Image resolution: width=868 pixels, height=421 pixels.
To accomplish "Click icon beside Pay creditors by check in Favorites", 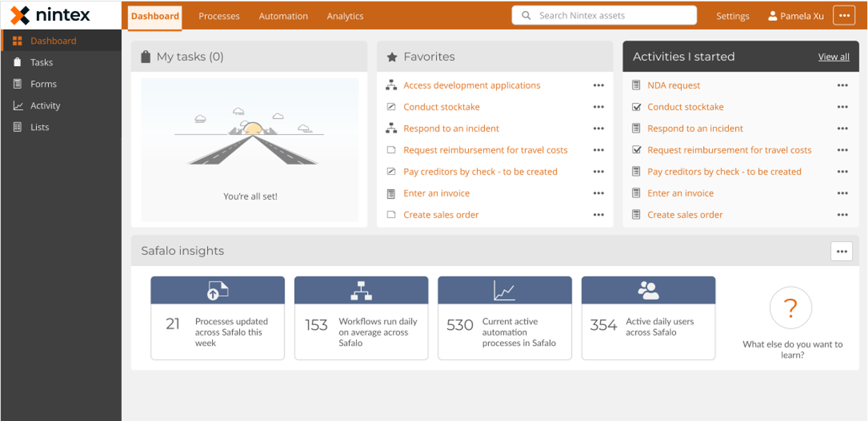I will pyautogui.click(x=391, y=172).
